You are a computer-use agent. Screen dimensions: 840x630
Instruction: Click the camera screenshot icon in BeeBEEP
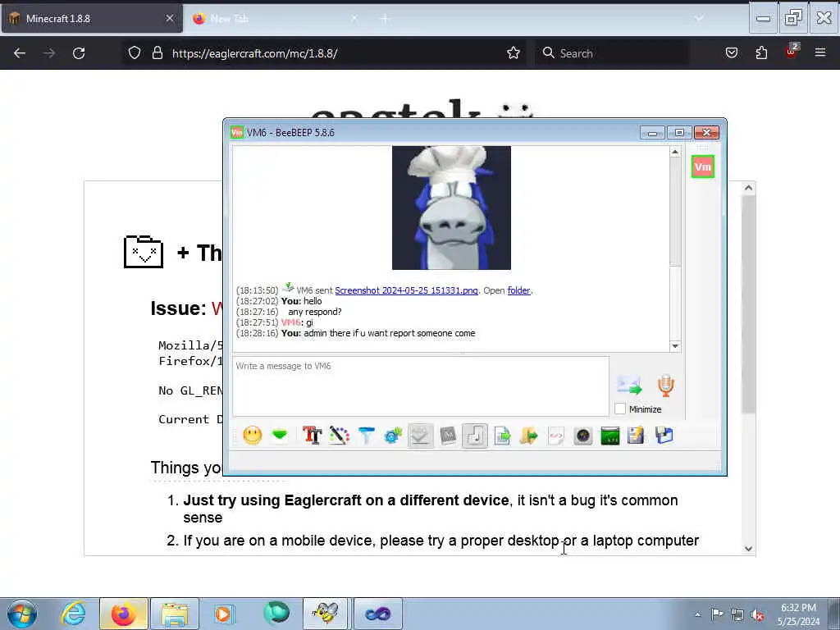[x=583, y=436]
